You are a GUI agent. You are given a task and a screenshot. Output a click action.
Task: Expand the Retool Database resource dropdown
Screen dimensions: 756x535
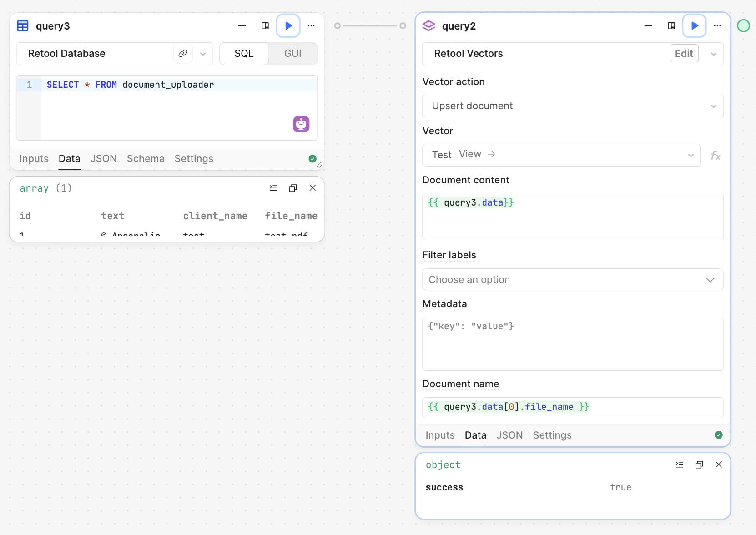coord(203,54)
